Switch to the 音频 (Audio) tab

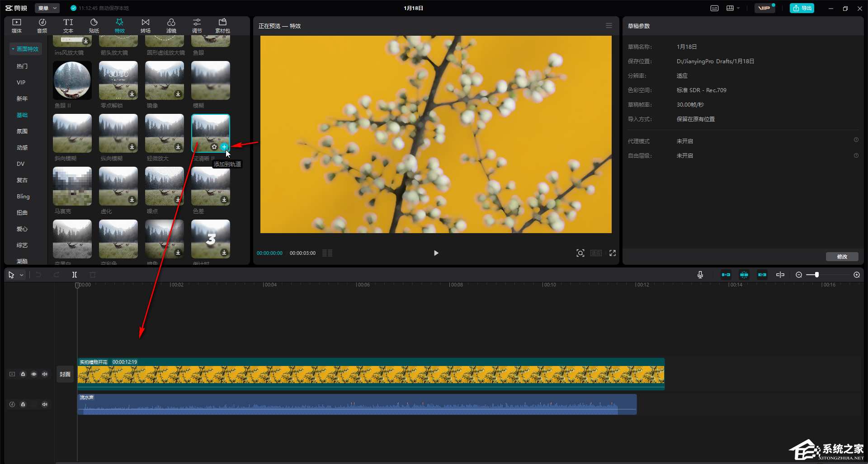coord(42,26)
